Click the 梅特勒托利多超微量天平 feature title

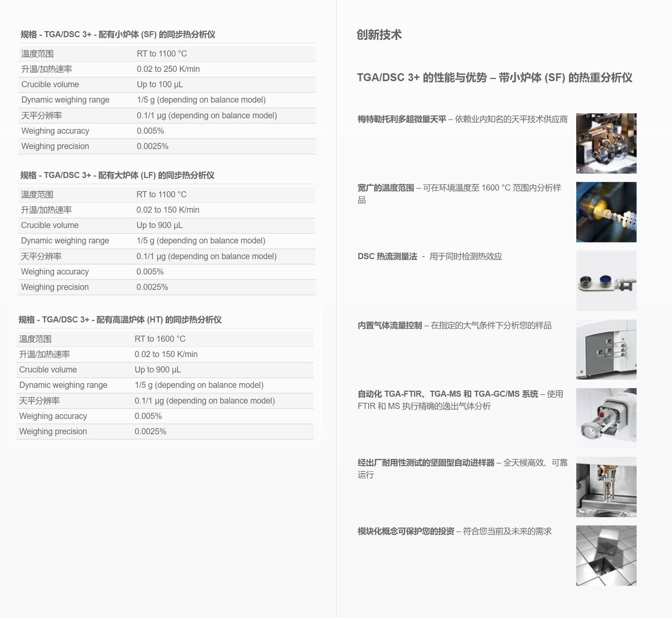[402, 119]
